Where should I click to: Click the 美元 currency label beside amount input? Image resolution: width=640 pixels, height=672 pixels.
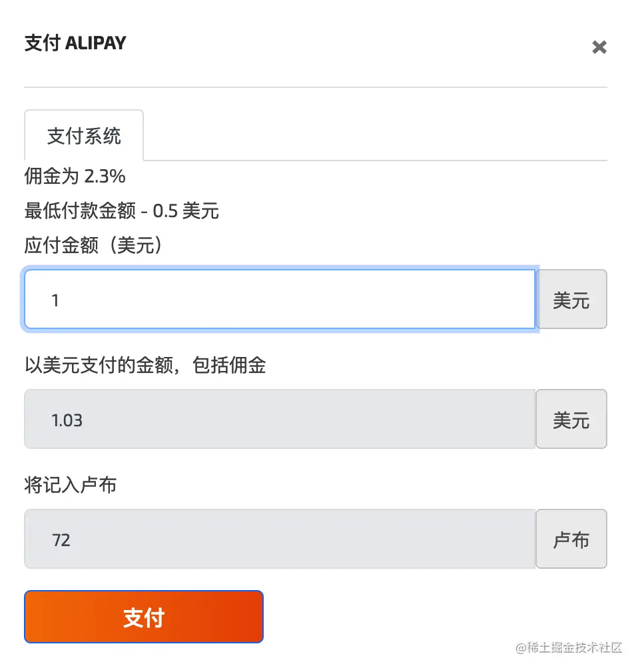coord(571,299)
